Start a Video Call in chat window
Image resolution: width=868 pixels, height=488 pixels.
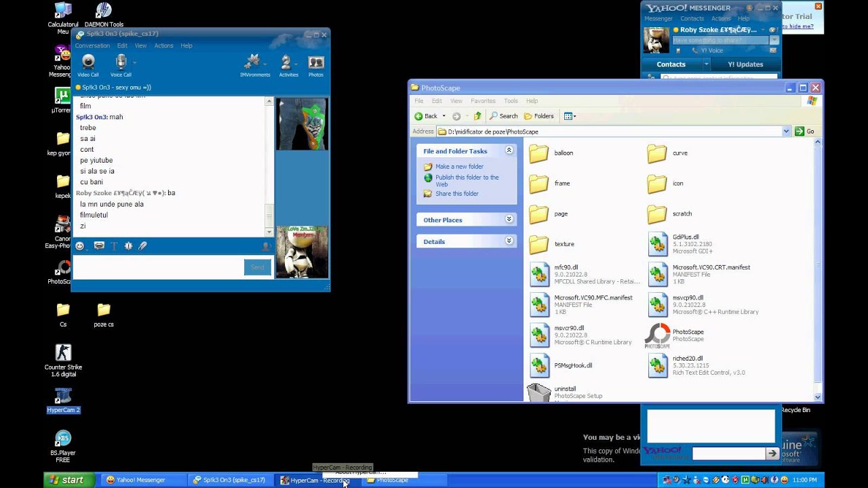(x=88, y=66)
